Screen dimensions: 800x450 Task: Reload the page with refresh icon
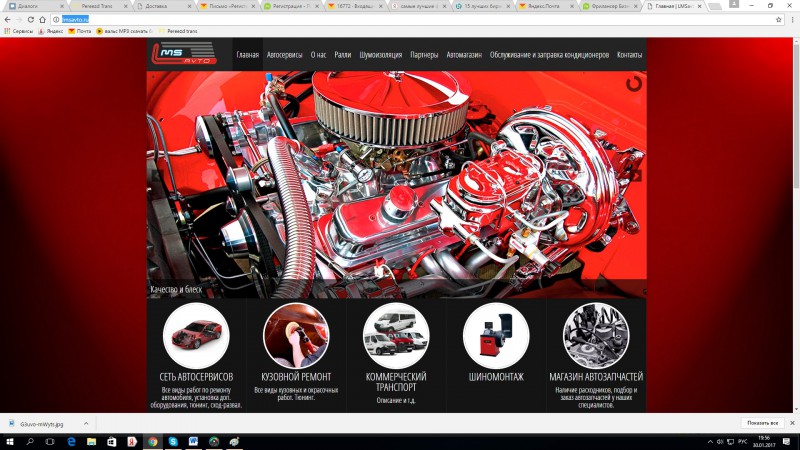(31, 19)
